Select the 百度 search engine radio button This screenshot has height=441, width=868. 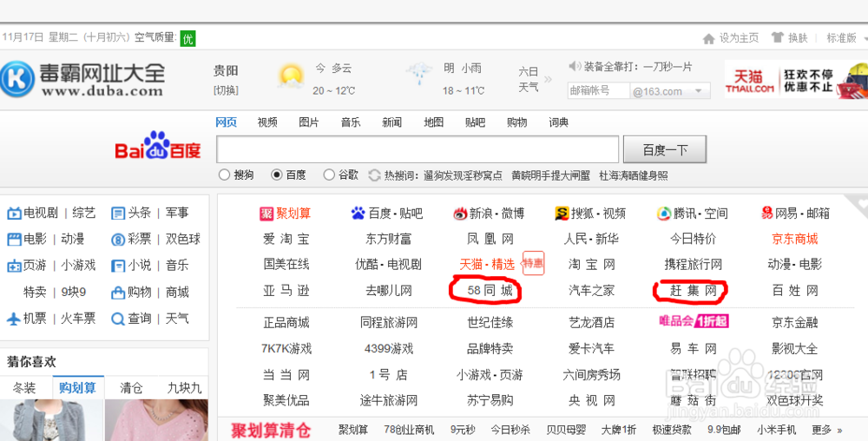tap(277, 175)
